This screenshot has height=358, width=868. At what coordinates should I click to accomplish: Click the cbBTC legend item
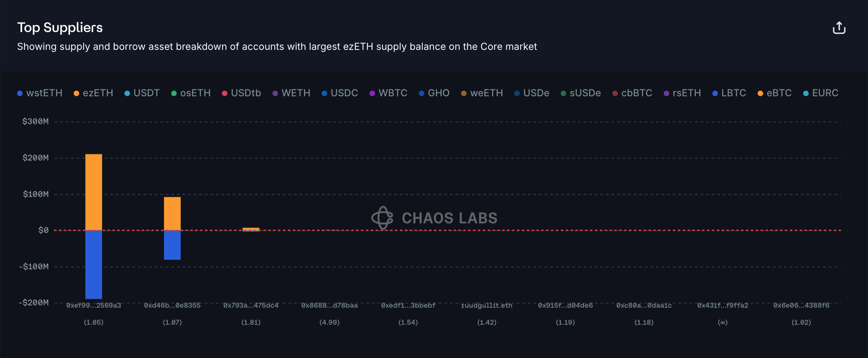(x=632, y=93)
